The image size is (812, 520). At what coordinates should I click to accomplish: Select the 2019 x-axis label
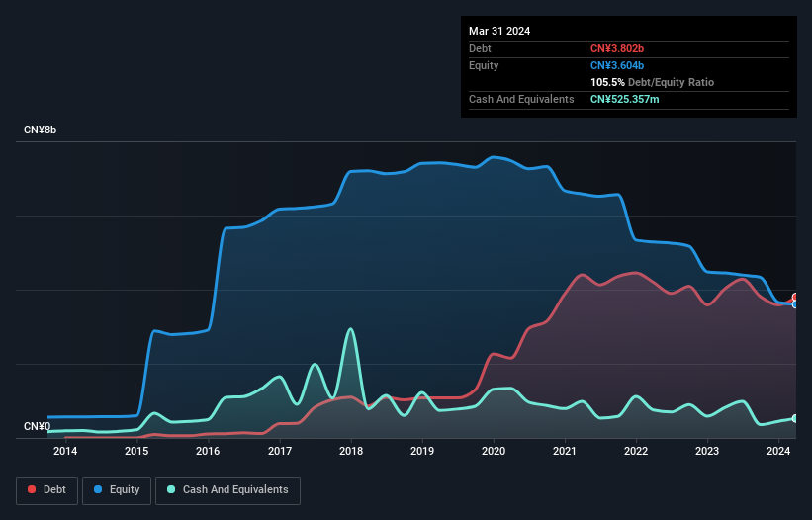coord(422,451)
